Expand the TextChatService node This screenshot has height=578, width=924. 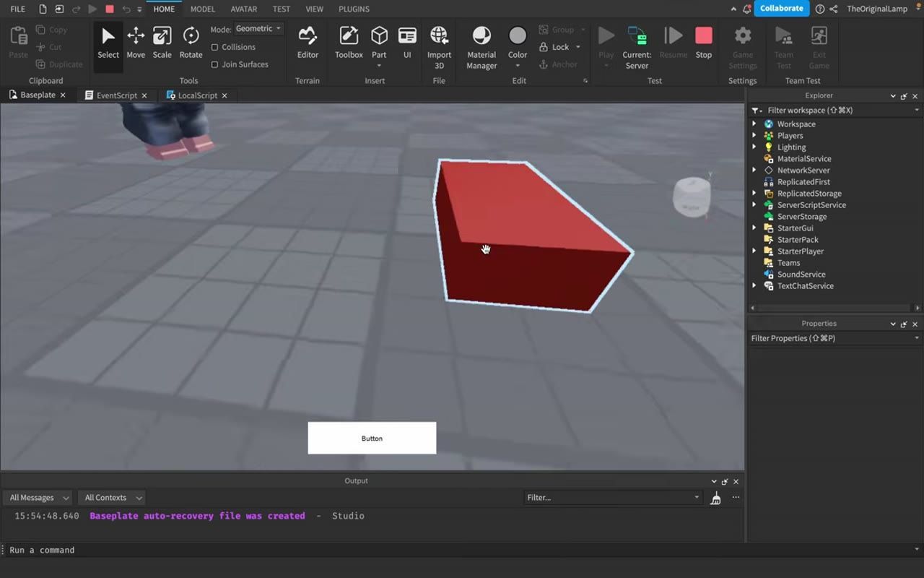(x=754, y=286)
